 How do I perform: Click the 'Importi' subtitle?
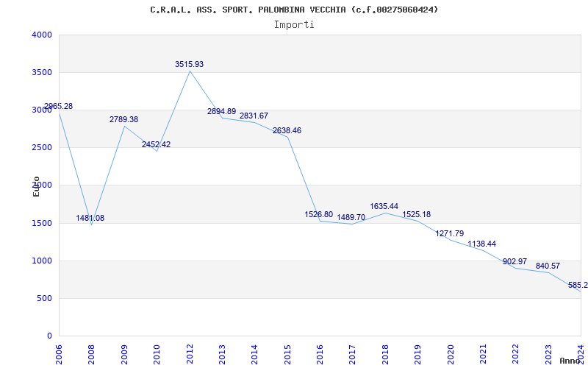[294, 25]
